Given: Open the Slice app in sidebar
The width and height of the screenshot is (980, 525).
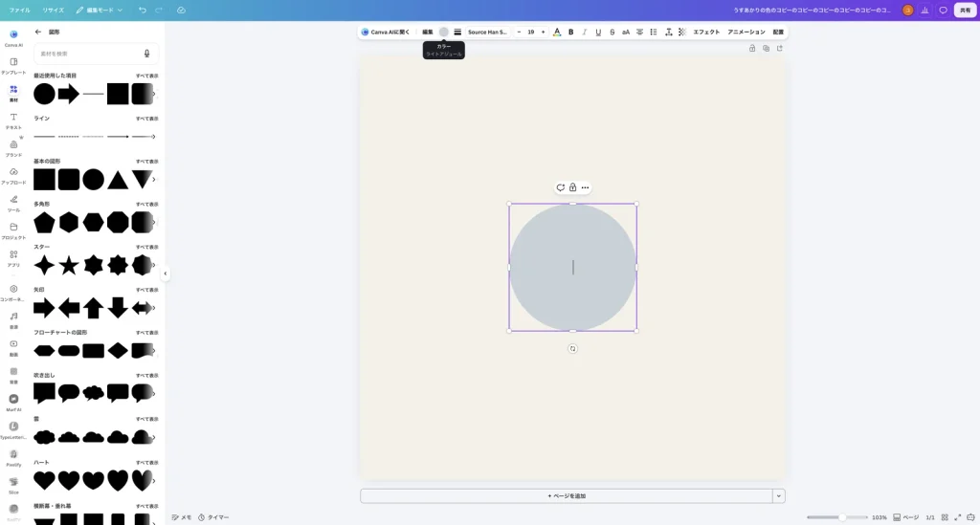Looking at the screenshot, I should (13, 485).
